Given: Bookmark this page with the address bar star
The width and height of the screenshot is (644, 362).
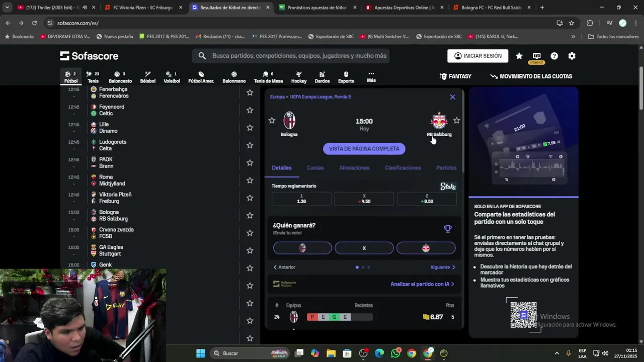Looking at the screenshot, I should (x=572, y=23).
